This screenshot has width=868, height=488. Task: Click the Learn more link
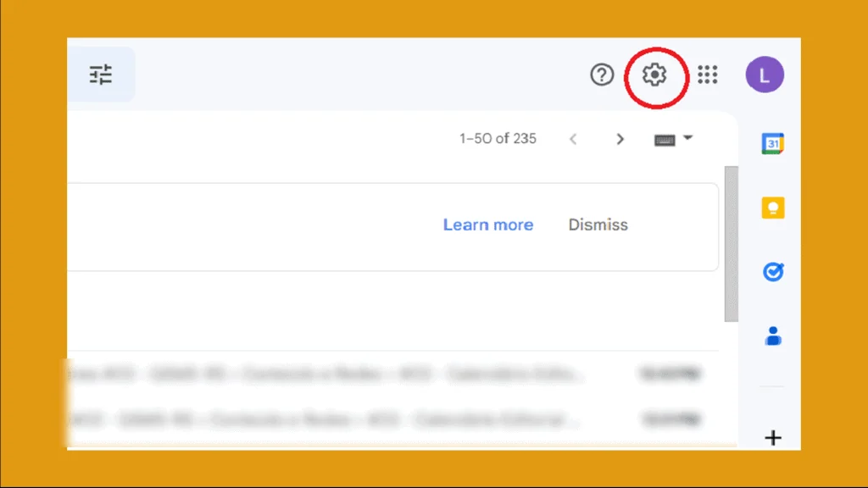488,225
